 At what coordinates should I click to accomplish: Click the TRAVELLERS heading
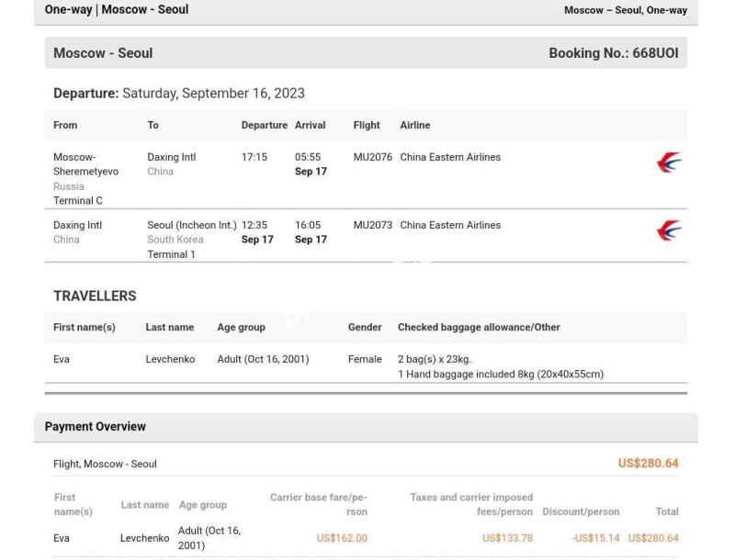click(x=95, y=296)
